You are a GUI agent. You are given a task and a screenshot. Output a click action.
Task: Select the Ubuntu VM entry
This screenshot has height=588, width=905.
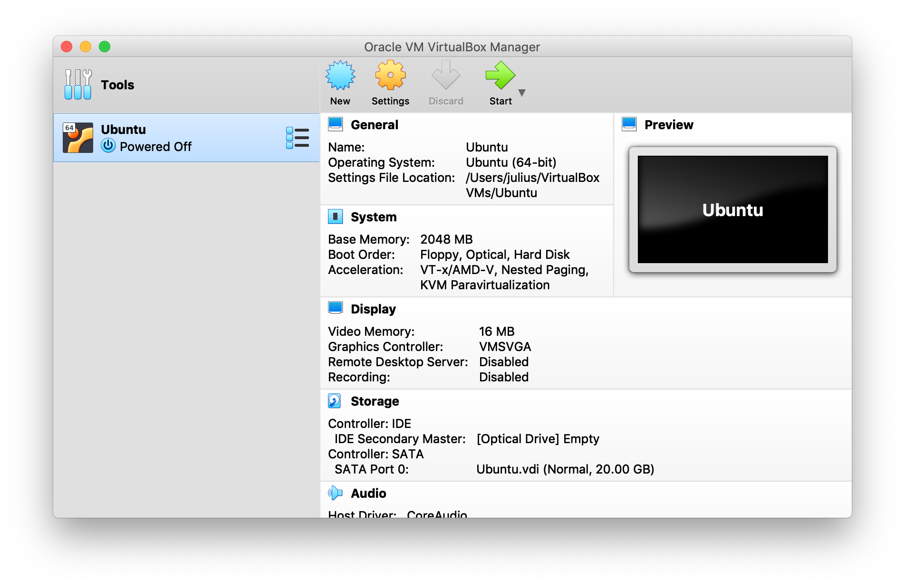click(x=185, y=138)
